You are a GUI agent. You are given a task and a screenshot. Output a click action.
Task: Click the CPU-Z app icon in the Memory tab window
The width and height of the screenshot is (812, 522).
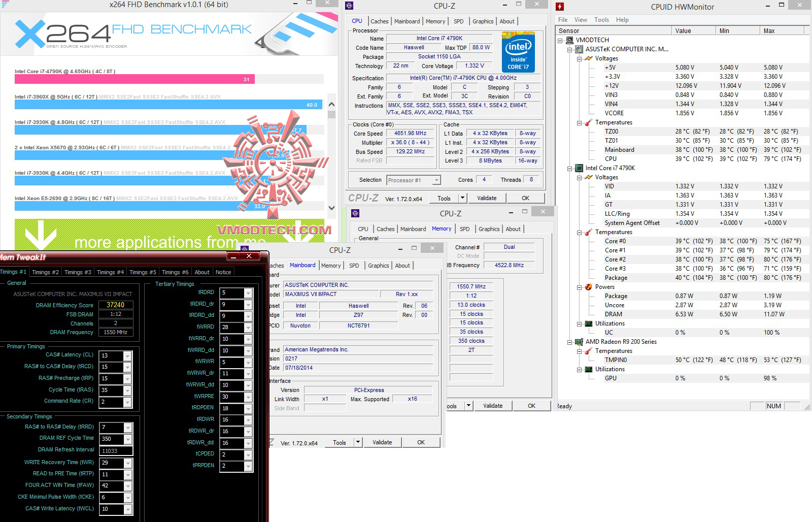[x=355, y=213]
